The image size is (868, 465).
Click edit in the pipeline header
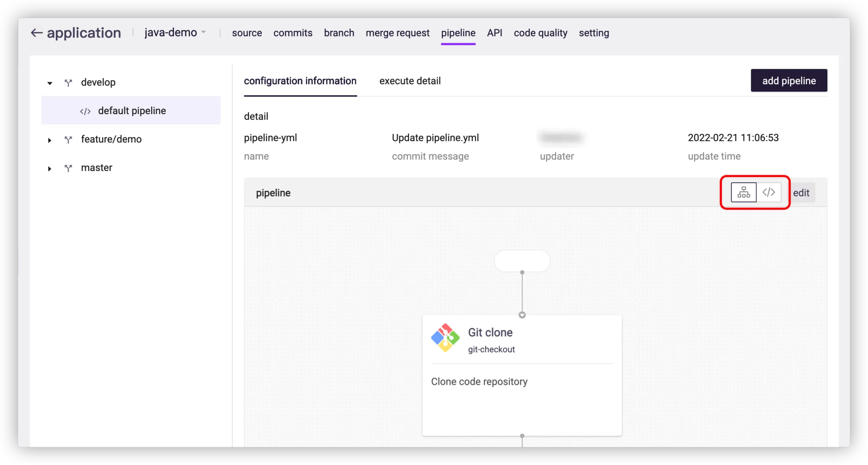[801, 193]
